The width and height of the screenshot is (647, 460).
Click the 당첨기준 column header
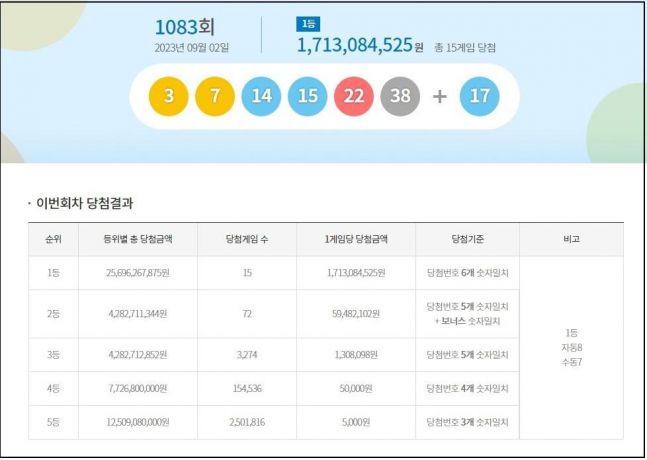(x=467, y=240)
